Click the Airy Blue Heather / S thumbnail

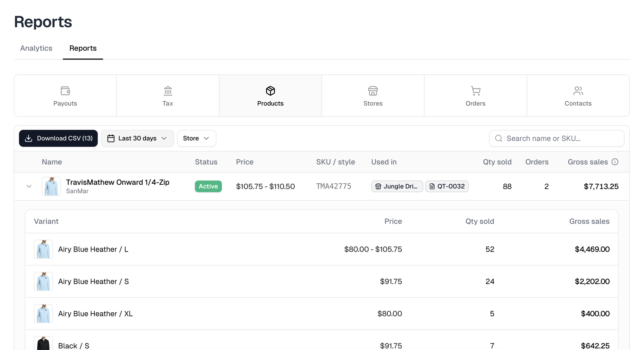click(43, 281)
